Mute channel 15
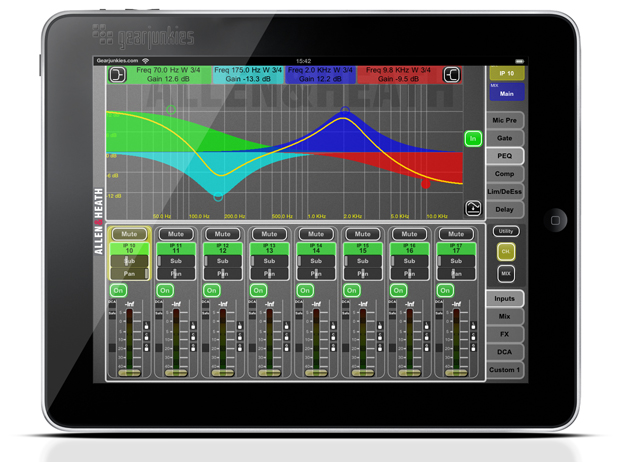Image resolution: width=630 pixels, height=462 pixels. point(362,234)
